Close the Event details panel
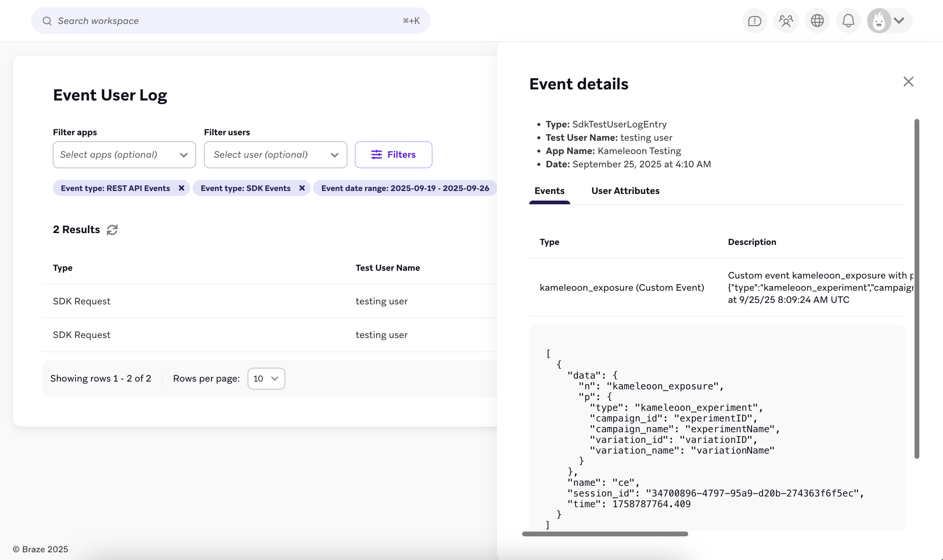Screen dimensions: 943x560 (x=908, y=82)
